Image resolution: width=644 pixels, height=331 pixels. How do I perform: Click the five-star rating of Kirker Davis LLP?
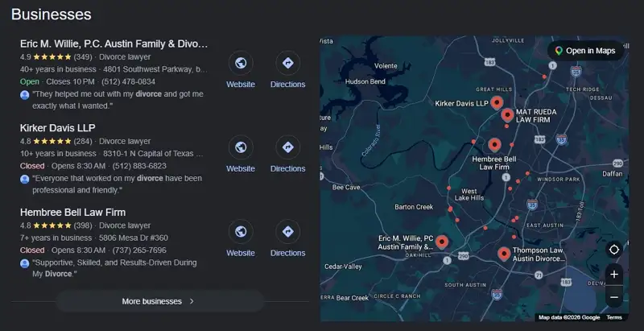point(52,141)
